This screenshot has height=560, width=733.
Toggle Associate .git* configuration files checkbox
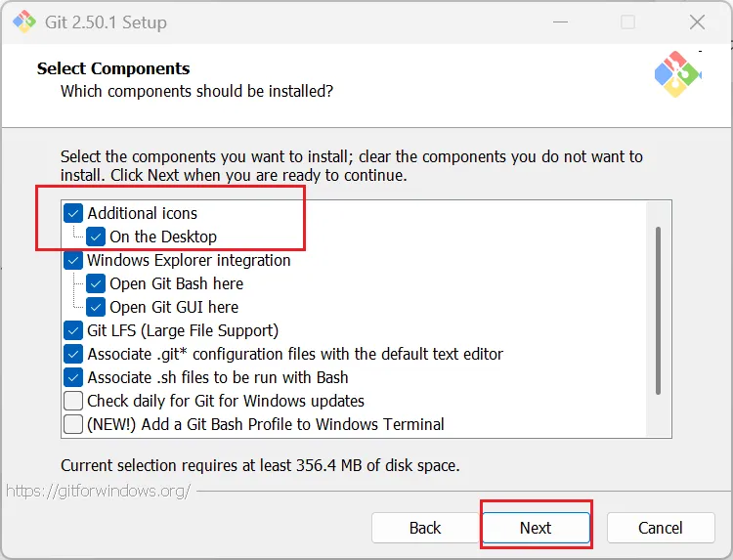(x=73, y=354)
